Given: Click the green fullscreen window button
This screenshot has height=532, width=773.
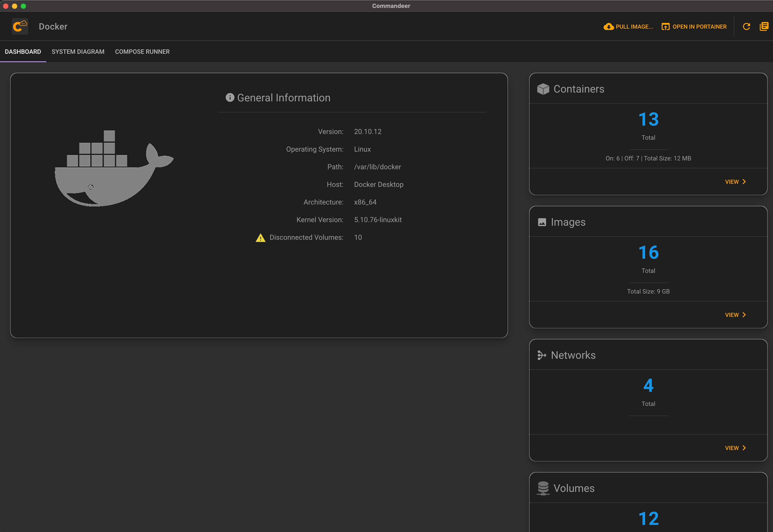Looking at the screenshot, I should click(x=23, y=6).
